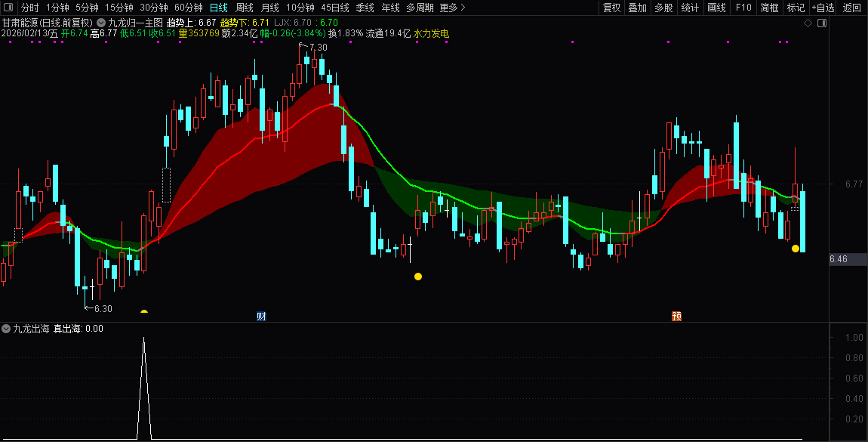The height and width of the screenshot is (442, 868).
Task: Select the 30分钟 period tab
Action: point(154,8)
